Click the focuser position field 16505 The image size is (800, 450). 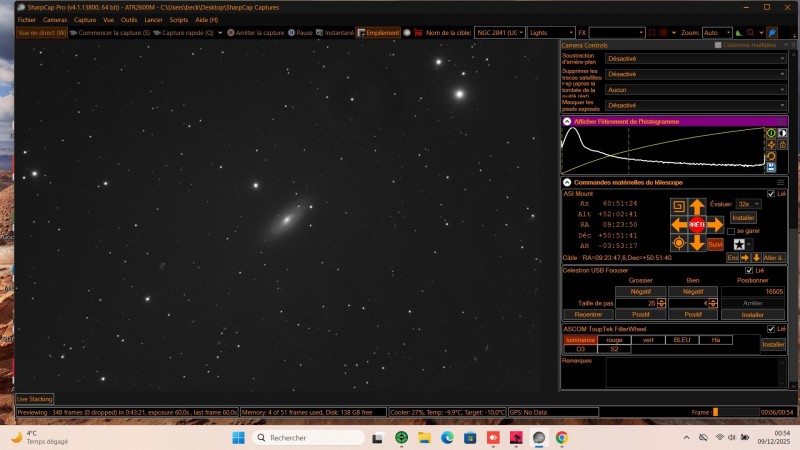pyautogui.click(x=760, y=292)
